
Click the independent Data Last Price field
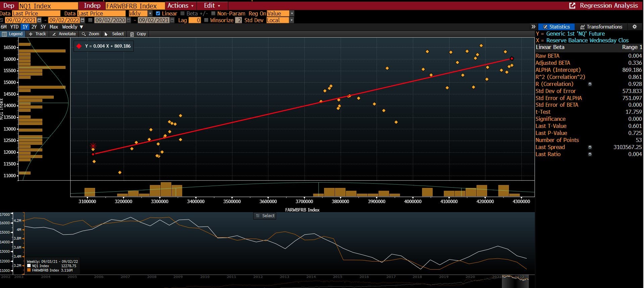101,13
